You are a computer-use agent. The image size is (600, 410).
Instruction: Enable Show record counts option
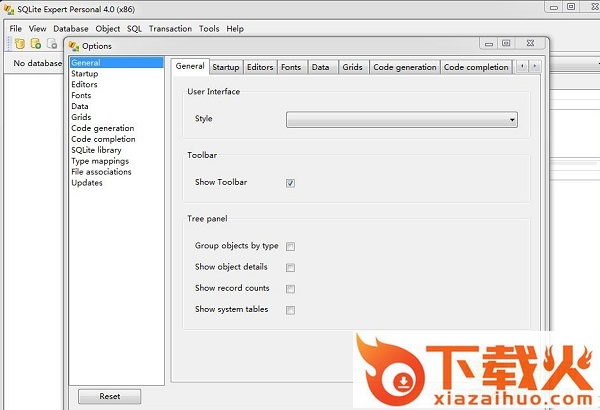[x=290, y=289]
